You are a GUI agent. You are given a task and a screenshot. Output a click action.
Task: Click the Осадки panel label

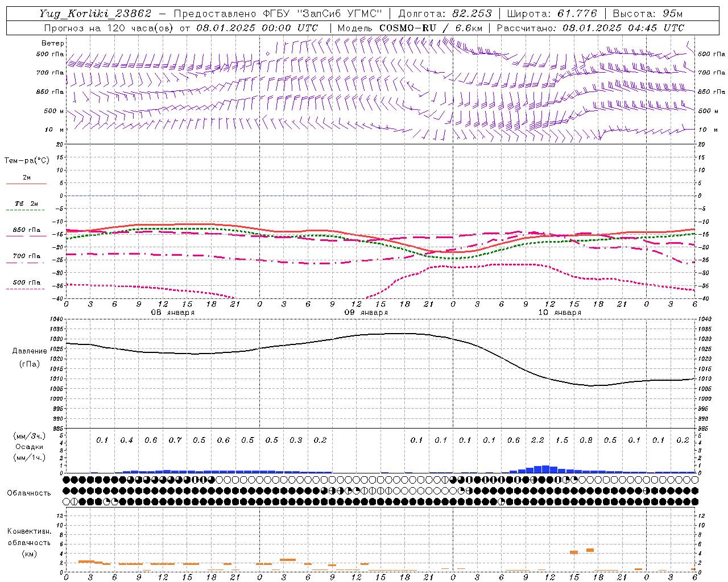[x=29, y=447]
